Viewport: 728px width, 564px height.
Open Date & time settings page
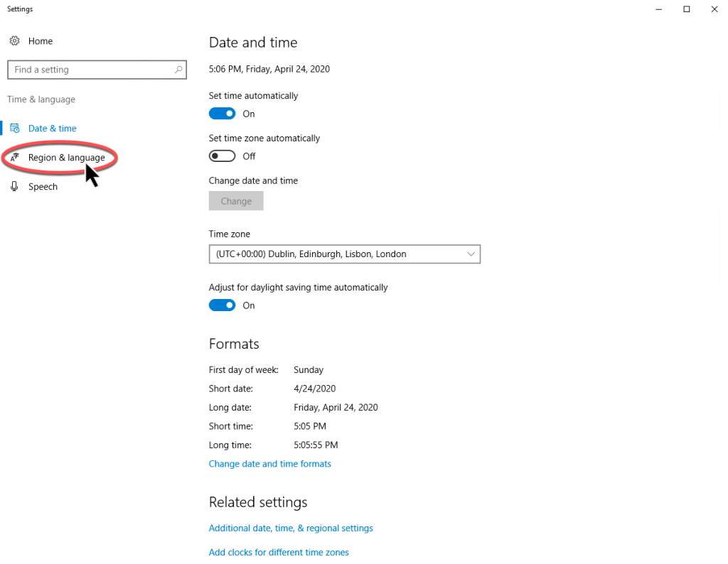[x=52, y=129]
